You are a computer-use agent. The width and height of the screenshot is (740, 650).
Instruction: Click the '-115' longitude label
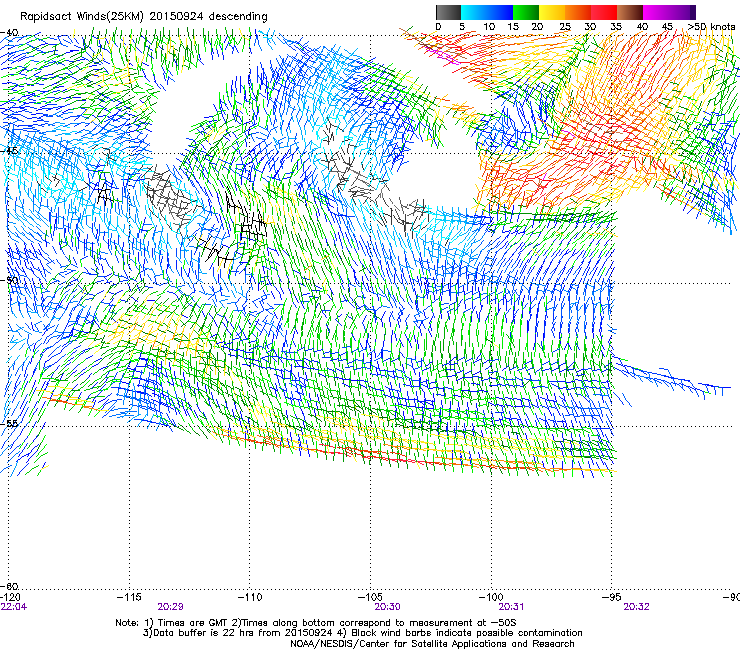click(129, 597)
